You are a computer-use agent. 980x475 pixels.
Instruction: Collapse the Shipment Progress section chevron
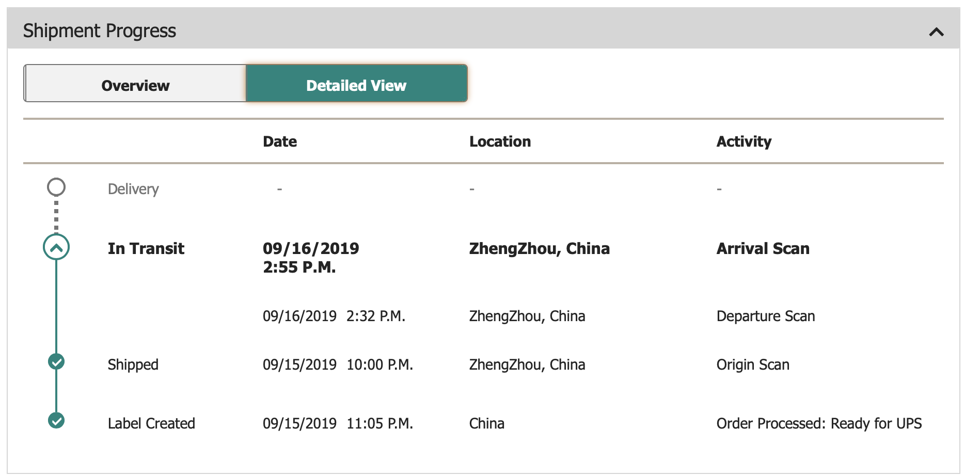click(x=936, y=32)
